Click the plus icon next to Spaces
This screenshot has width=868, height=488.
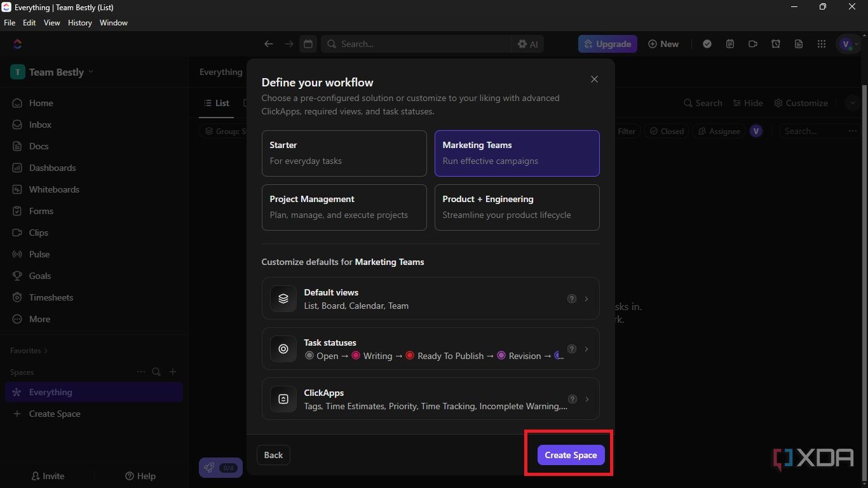(x=173, y=372)
